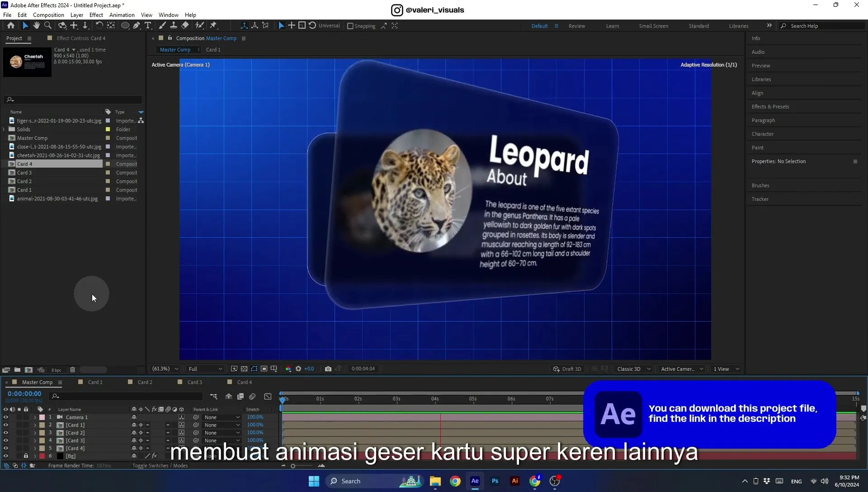Image resolution: width=868 pixels, height=492 pixels.
Task: Click Toggle Switches / Modes button
Action: pyautogui.click(x=160, y=466)
